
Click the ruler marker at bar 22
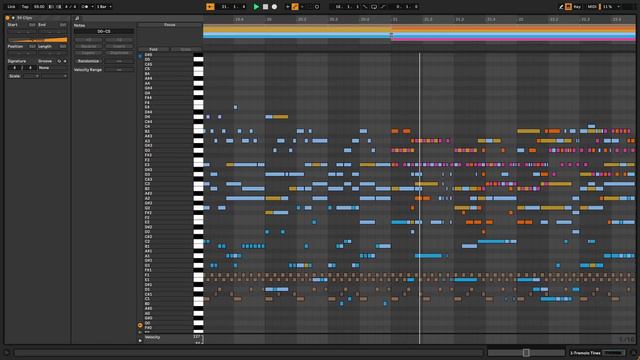[x=521, y=19]
